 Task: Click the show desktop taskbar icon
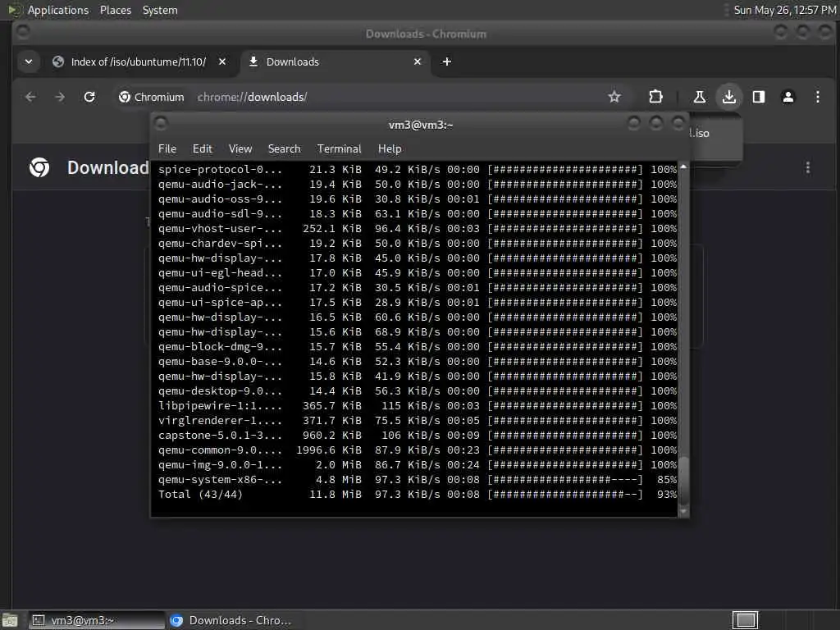10,620
